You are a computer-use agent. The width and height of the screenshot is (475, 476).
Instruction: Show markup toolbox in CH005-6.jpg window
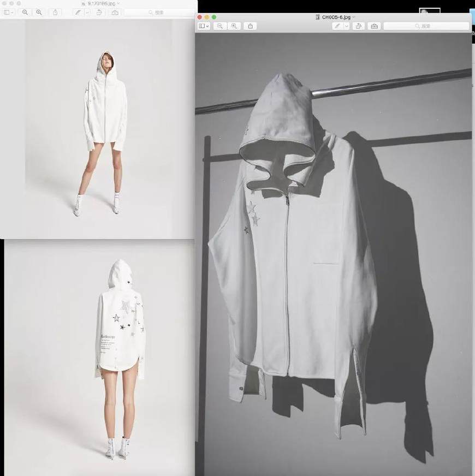pos(374,26)
